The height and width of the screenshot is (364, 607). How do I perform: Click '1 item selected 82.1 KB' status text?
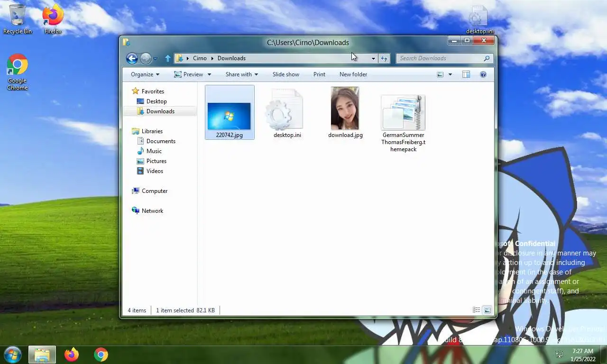click(x=185, y=310)
